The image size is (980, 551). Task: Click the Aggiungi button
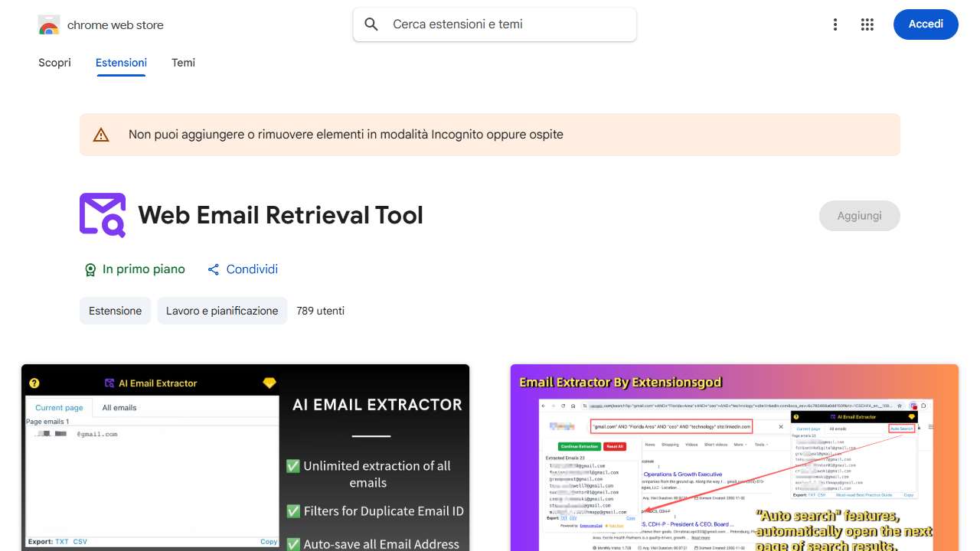(859, 216)
